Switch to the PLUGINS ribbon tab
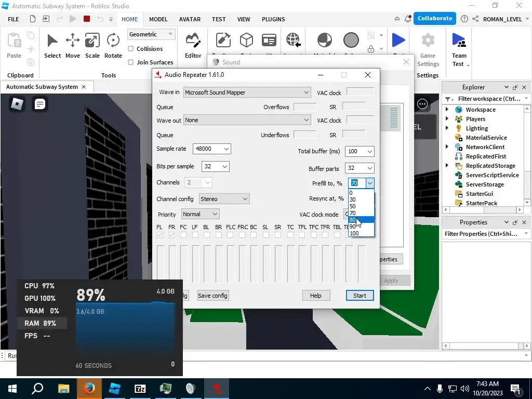 (273, 19)
